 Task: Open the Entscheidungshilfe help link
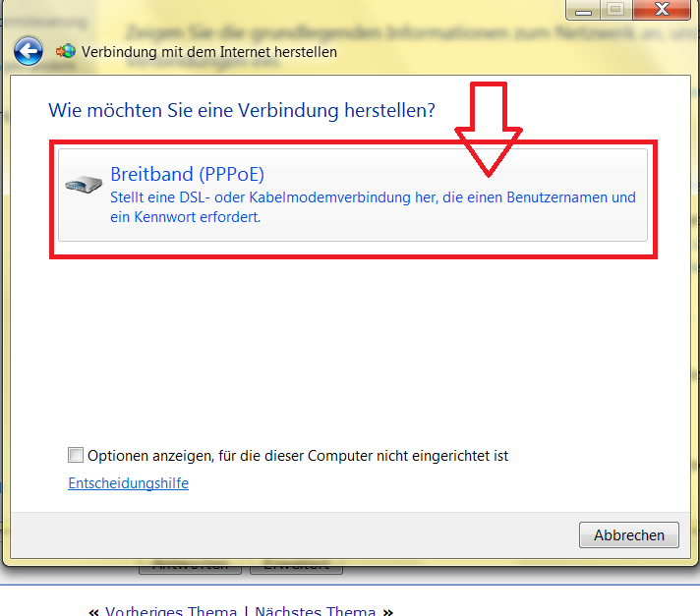(x=128, y=483)
